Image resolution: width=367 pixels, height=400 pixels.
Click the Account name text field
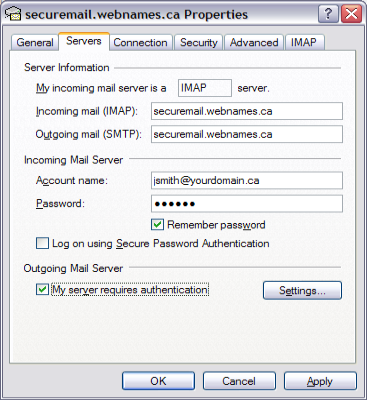[247, 180]
